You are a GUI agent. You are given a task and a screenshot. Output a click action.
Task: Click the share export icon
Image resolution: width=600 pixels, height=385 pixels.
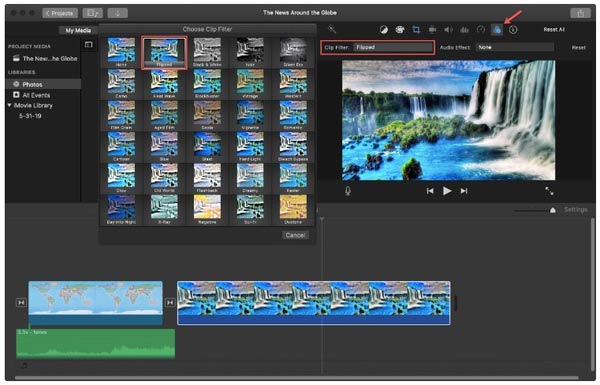[580, 13]
